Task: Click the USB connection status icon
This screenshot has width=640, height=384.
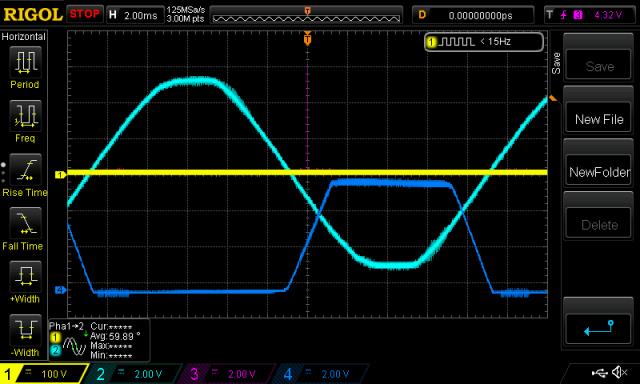Action: click(600, 373)
